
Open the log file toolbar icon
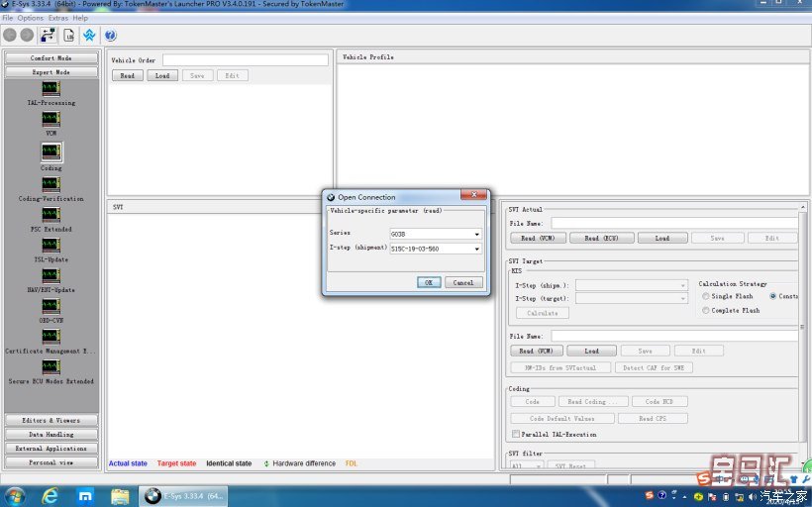point(69,35)
